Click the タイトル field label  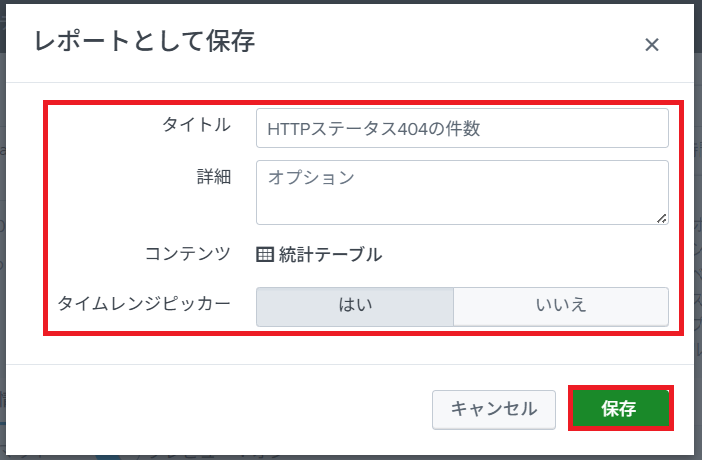click(x=196, y=125)
